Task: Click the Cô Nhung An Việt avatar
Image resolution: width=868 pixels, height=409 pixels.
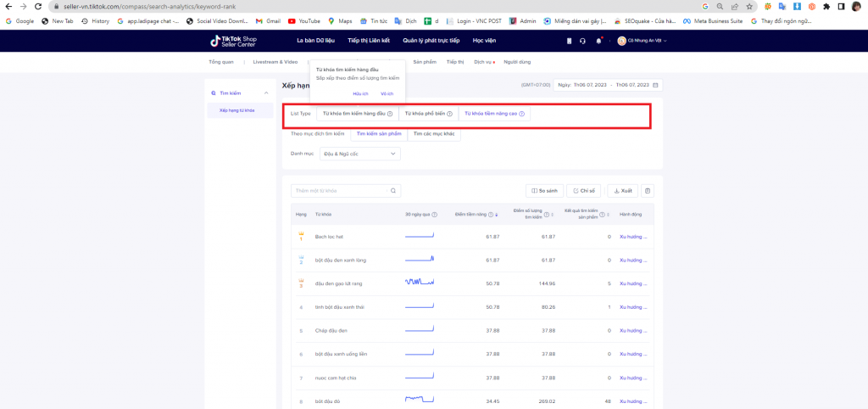Action: click(621, 41)
